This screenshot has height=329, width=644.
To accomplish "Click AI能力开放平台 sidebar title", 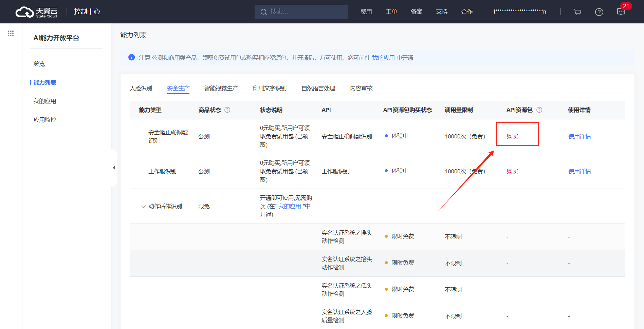I will point(56,38).
